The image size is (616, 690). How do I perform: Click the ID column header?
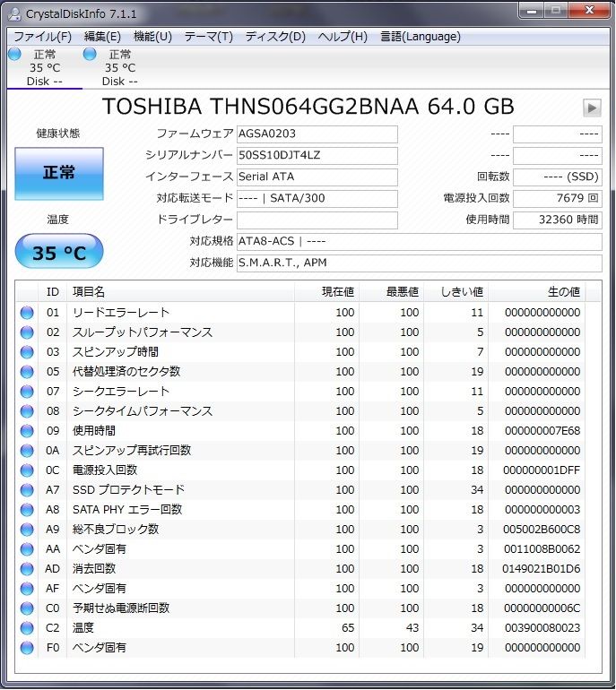coord(52,292)
